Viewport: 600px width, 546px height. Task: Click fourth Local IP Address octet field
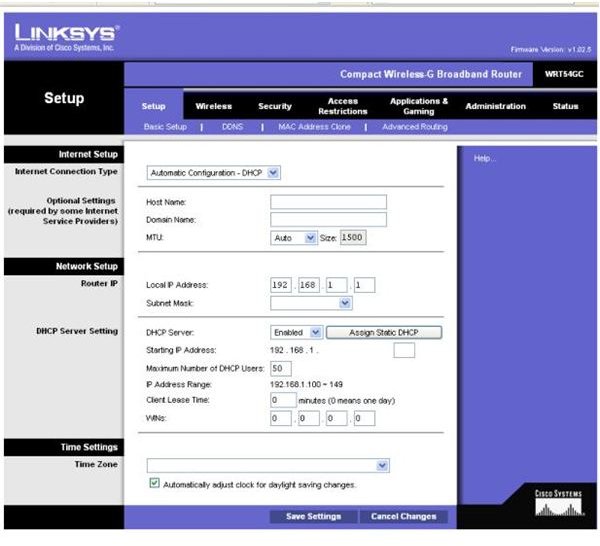point(364,285)
